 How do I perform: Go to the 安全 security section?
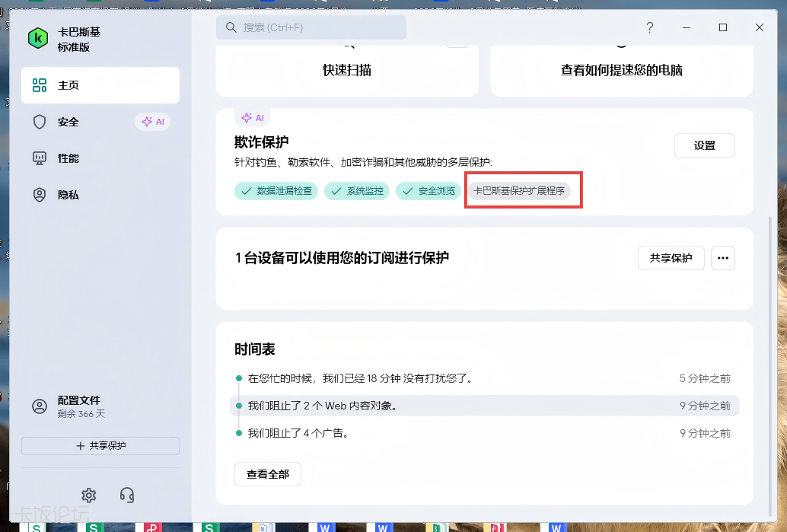[69, 122]
